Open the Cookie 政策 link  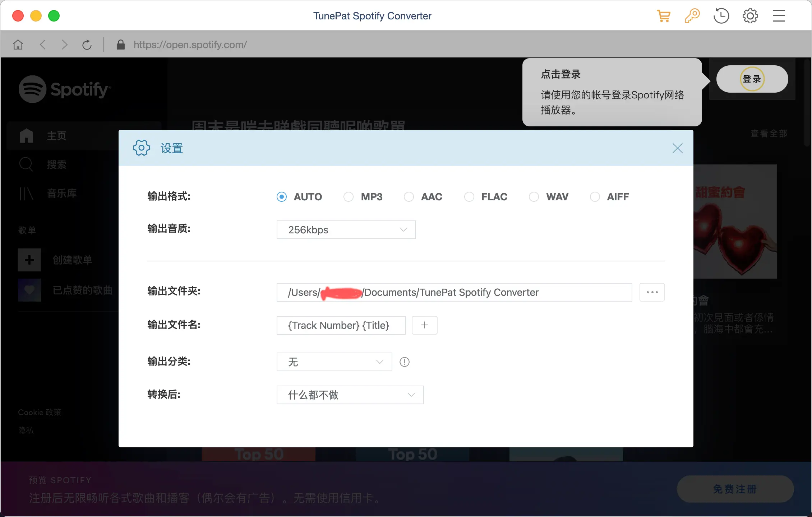pyautogui.click(x=40, y=412)
